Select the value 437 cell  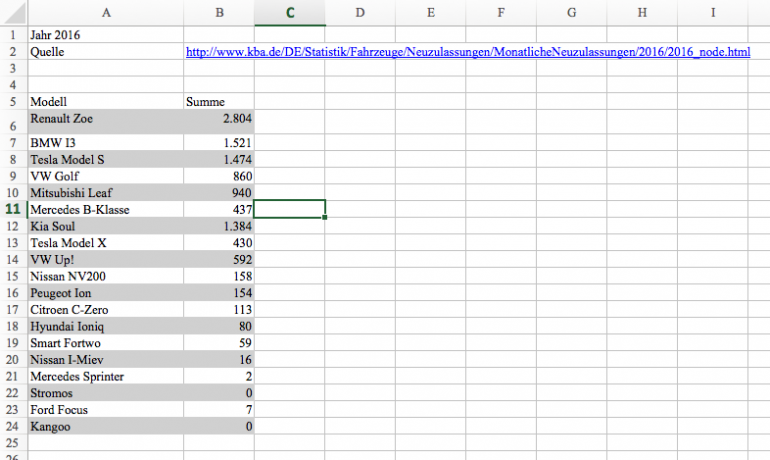click(219, 210)
